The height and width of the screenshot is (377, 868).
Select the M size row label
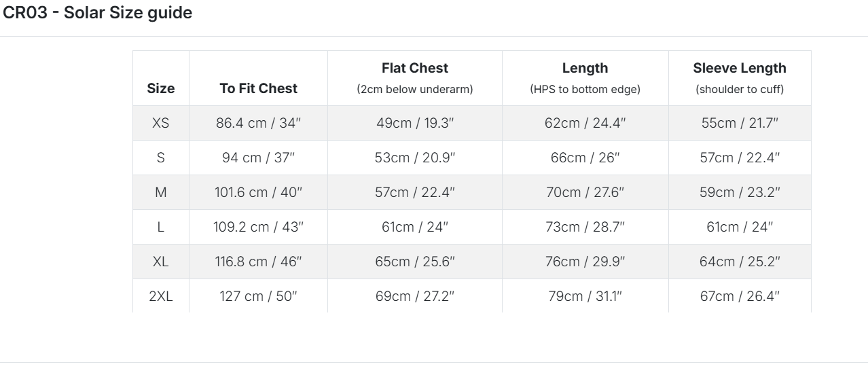point(161,192)
